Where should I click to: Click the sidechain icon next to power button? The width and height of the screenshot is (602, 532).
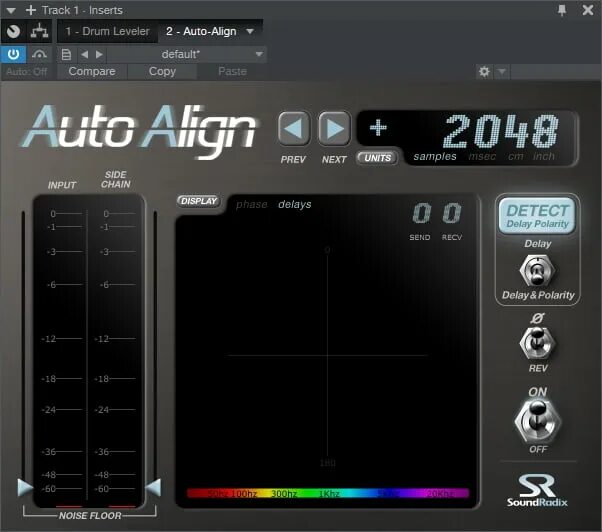(x=39, y=55)
